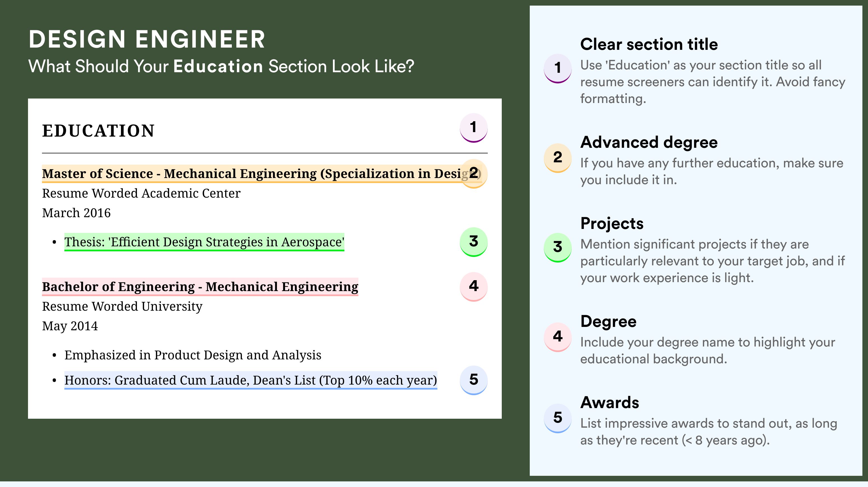Click pink badge 4 beside Bachelor of Engineering

(x=473, y=287)
